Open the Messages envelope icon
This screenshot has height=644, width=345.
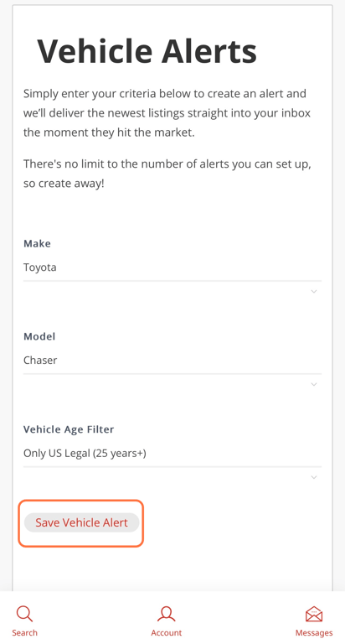[314, 615]
